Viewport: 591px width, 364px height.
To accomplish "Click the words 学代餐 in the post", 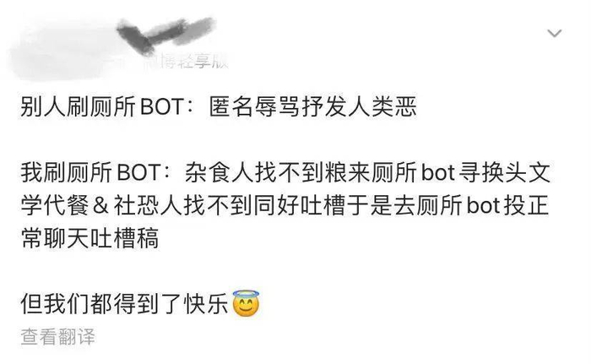I will click(x=55, y=206).
